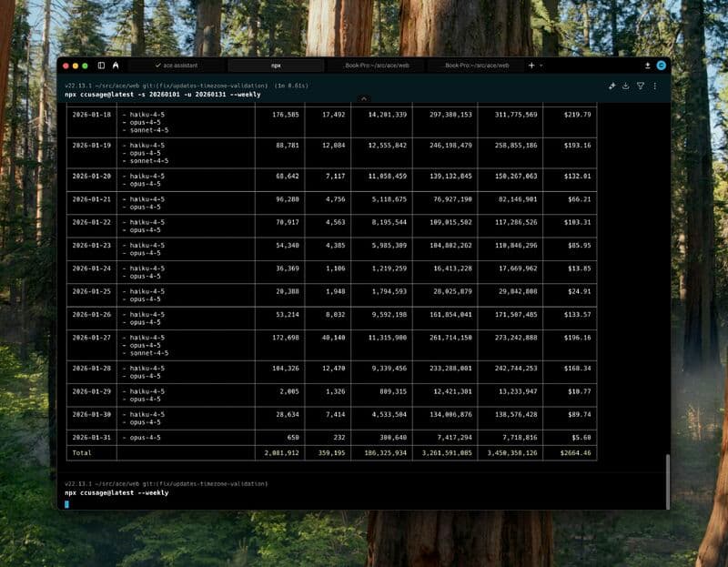Add a new terminal tab
The height and width of the screenshot is (567, 728).
point(531,66)
